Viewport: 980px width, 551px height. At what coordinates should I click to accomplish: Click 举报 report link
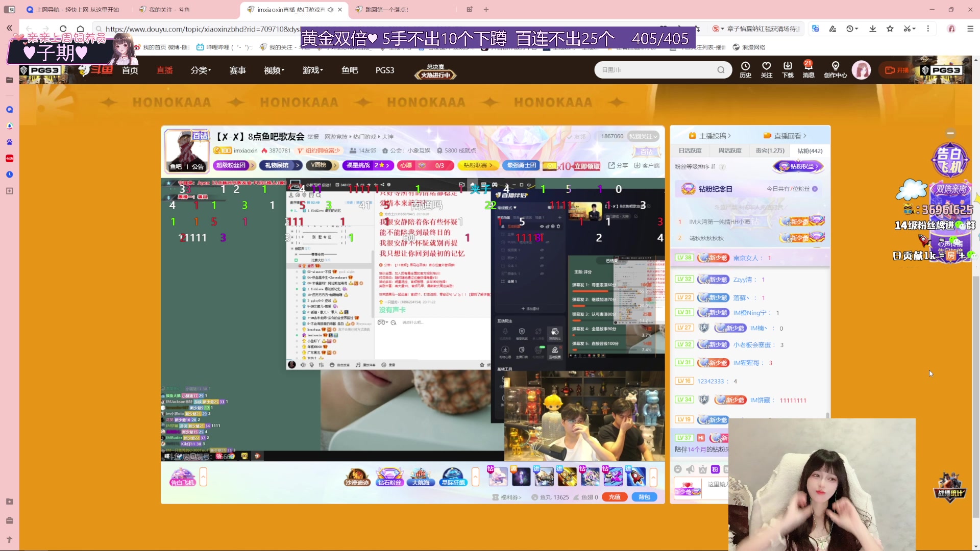313,137
